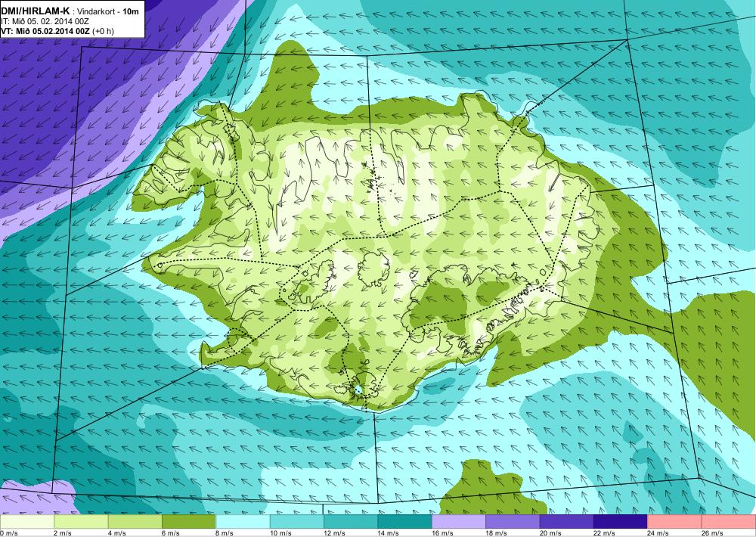The width and height of the screenshot is (756, 537).
Task: Select the '20 m/s' legend label
Action: click(550, 532)
